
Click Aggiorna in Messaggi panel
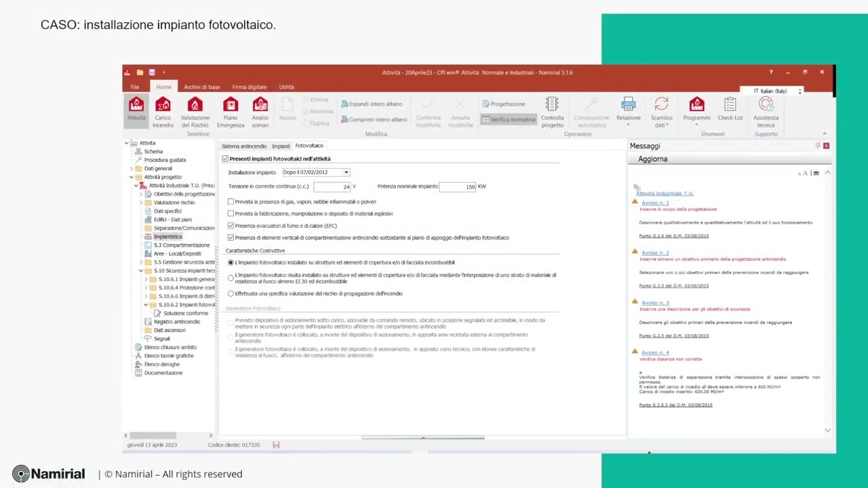[x=652, y=159]
